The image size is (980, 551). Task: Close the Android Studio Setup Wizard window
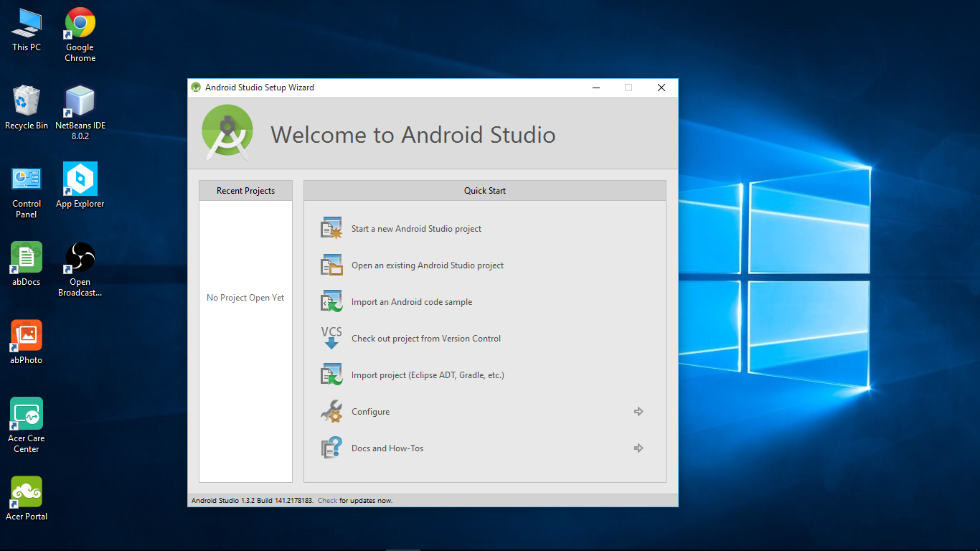(x=661, y=88)
